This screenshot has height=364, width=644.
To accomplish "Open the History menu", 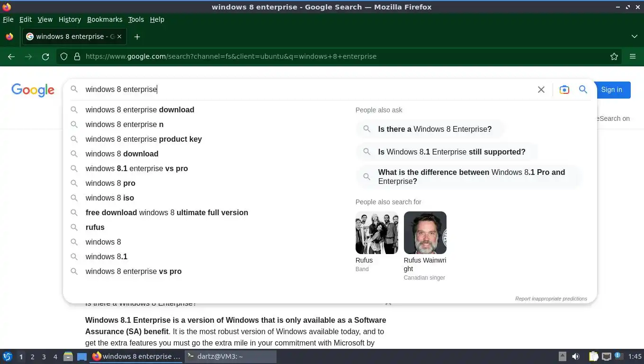I will pyautogui.click(x=70, y=19).
